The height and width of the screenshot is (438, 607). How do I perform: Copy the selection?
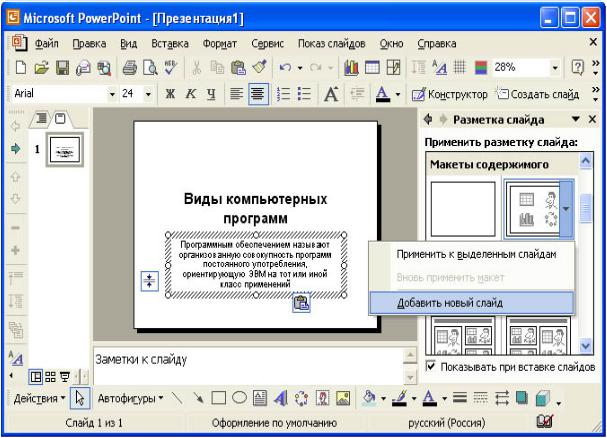pyautogui.click(x=217, y=68)
